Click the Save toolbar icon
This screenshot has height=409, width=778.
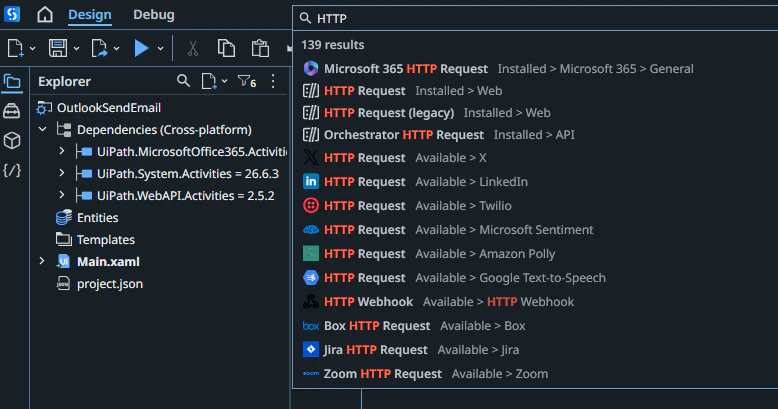click(58, 48)
